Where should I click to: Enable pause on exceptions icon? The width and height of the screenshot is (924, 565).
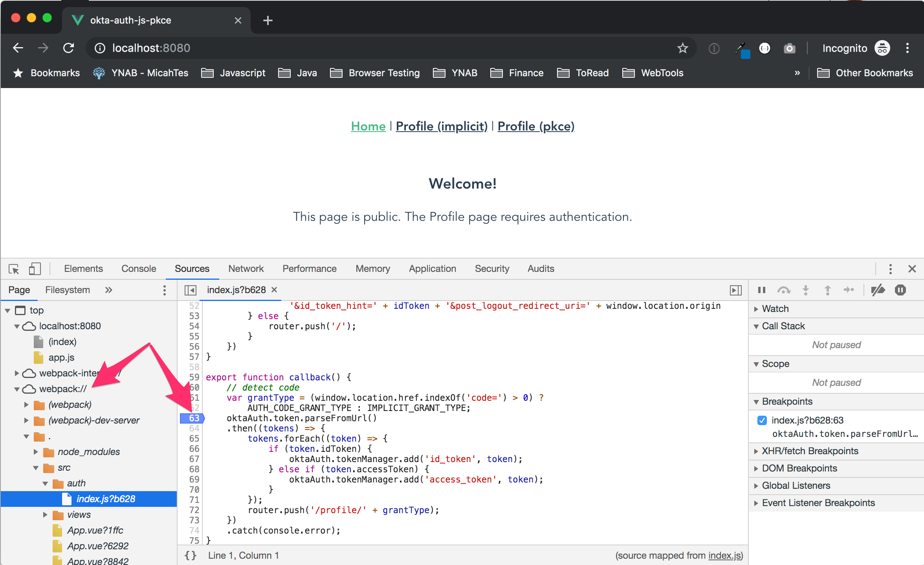(900, 290)
